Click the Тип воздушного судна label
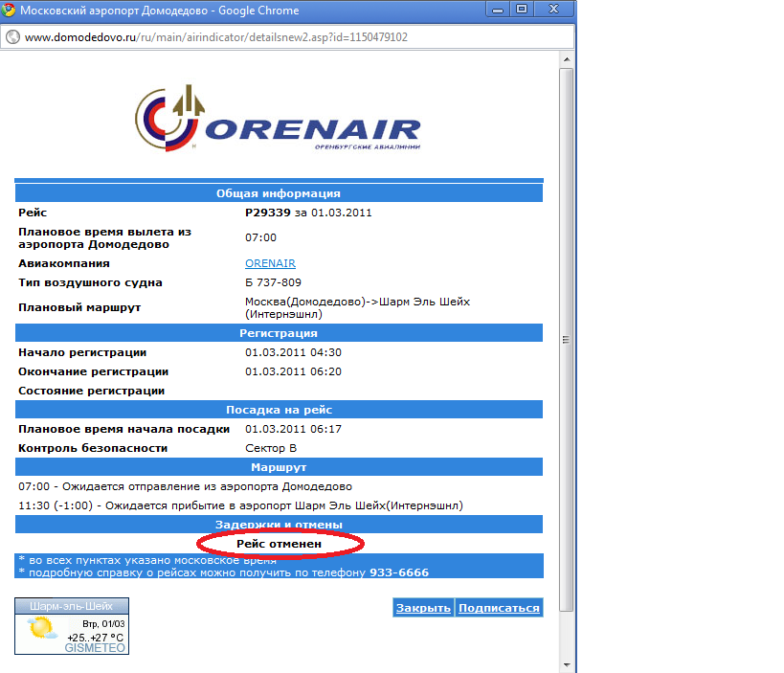 coord(91,282)
